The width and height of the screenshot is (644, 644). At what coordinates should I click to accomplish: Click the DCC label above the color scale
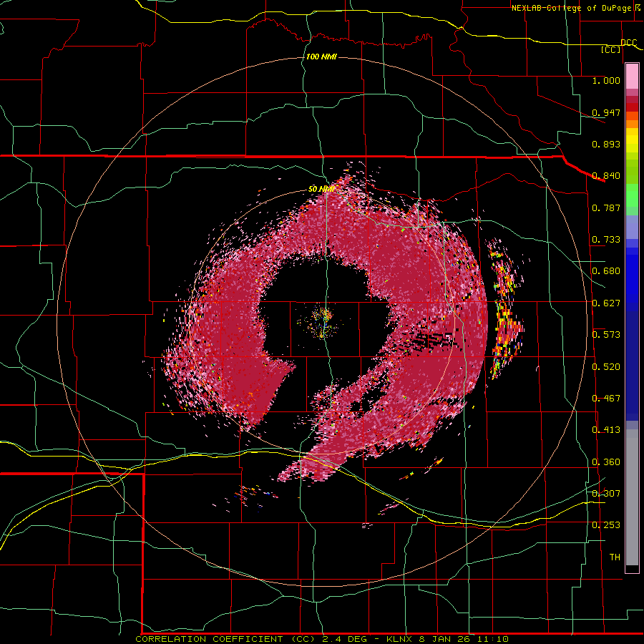point(628,43)
